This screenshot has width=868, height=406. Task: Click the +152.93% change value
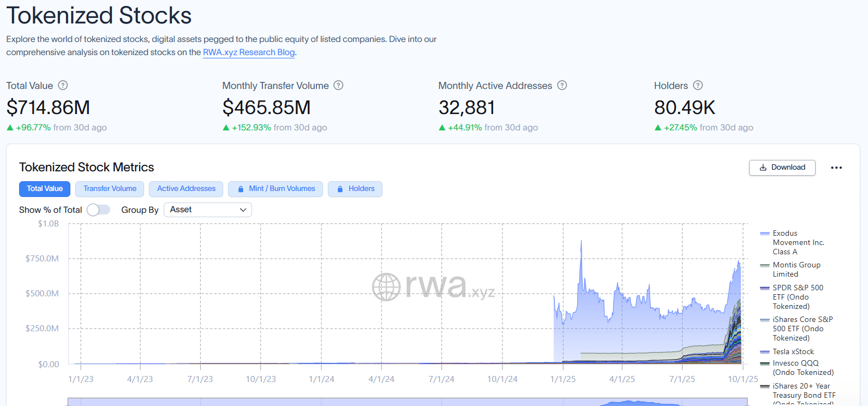pyautogui.click(x=252, y=128)
